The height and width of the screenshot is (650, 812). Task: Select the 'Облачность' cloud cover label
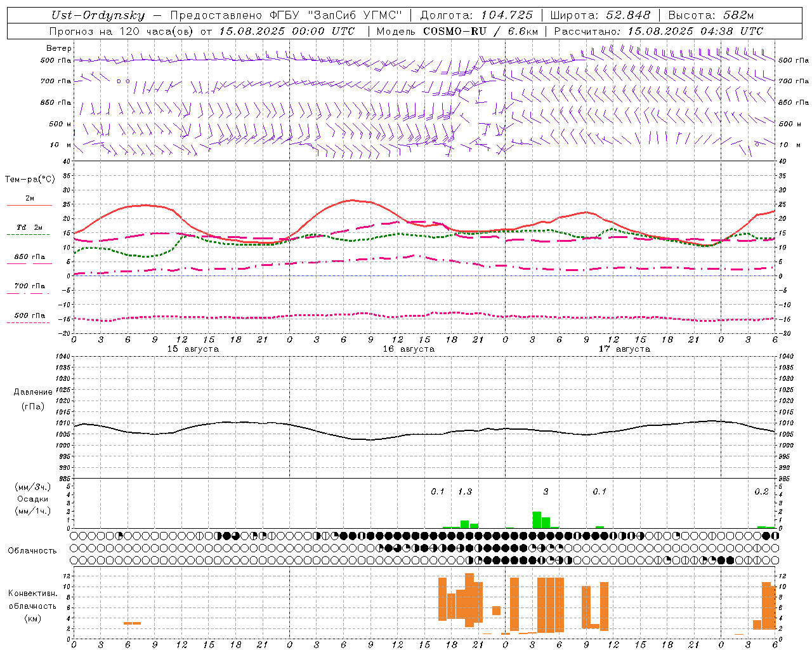(x=32, y=551)
